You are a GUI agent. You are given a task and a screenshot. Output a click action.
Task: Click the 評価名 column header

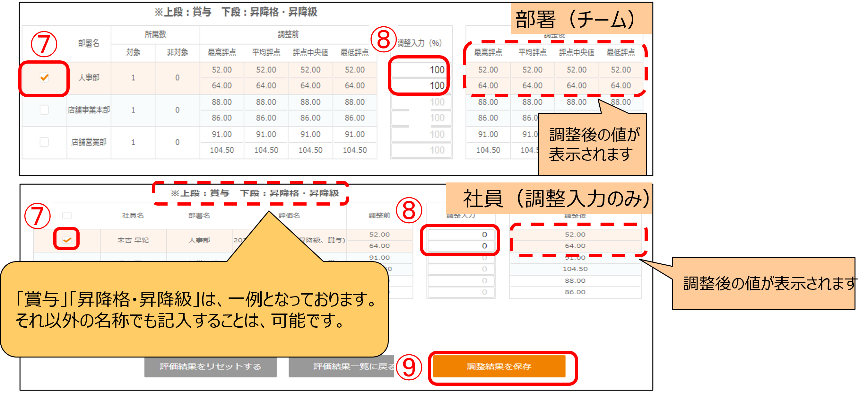(289, 215)
